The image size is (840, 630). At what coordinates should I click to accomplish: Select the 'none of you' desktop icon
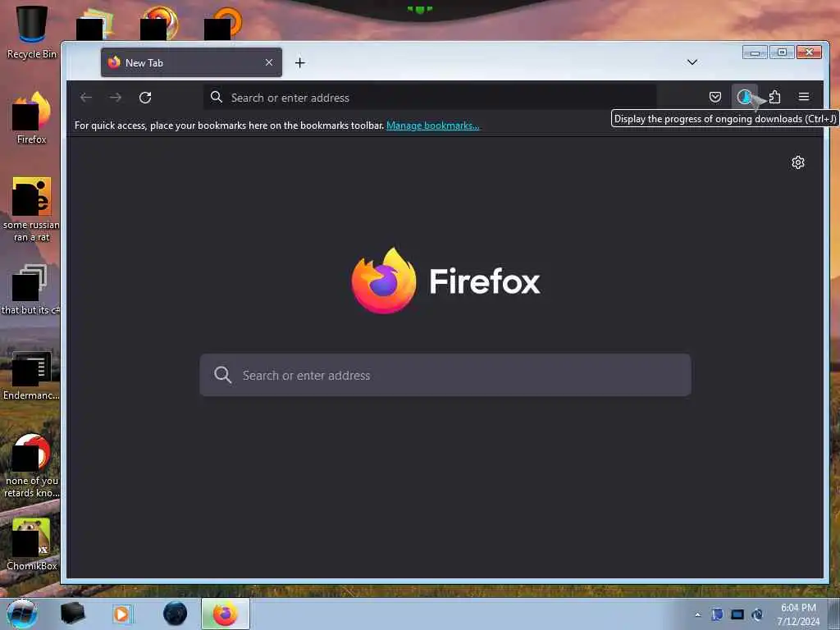(x=32, y=466)
